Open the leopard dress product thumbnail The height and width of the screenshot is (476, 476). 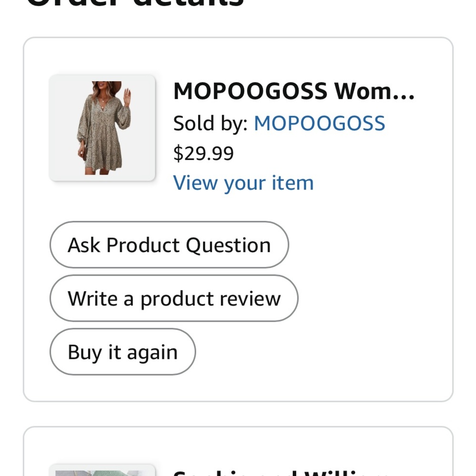tap(102, 128)
